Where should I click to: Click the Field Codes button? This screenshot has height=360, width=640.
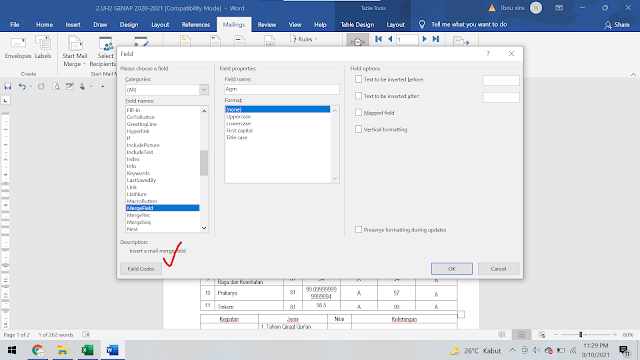point(141,269)
